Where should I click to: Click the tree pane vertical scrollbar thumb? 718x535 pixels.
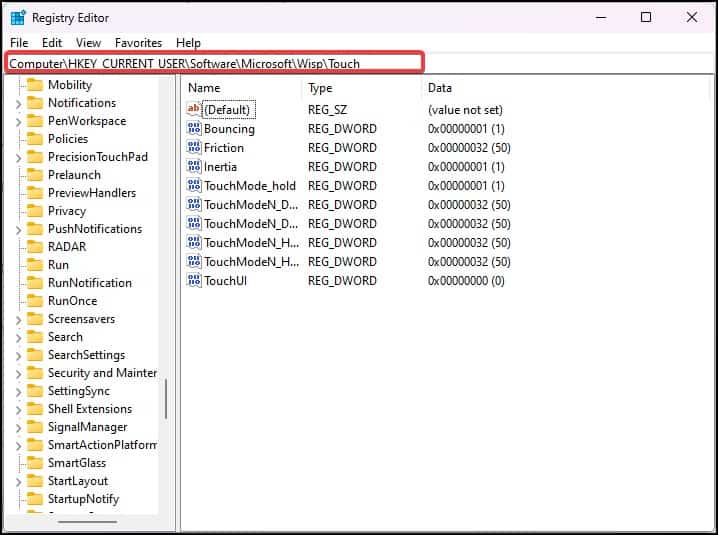166,399
